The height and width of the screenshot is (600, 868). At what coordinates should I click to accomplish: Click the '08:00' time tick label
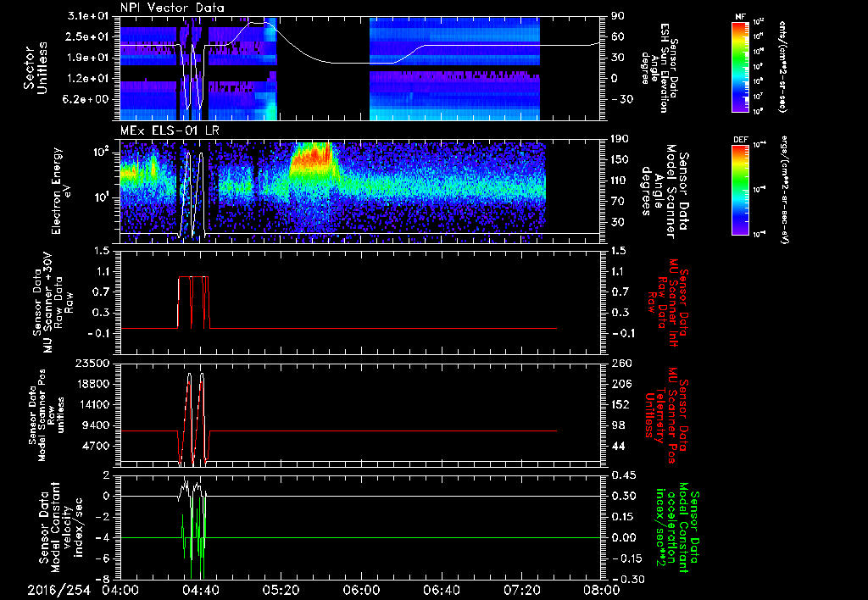coord(601,590)
